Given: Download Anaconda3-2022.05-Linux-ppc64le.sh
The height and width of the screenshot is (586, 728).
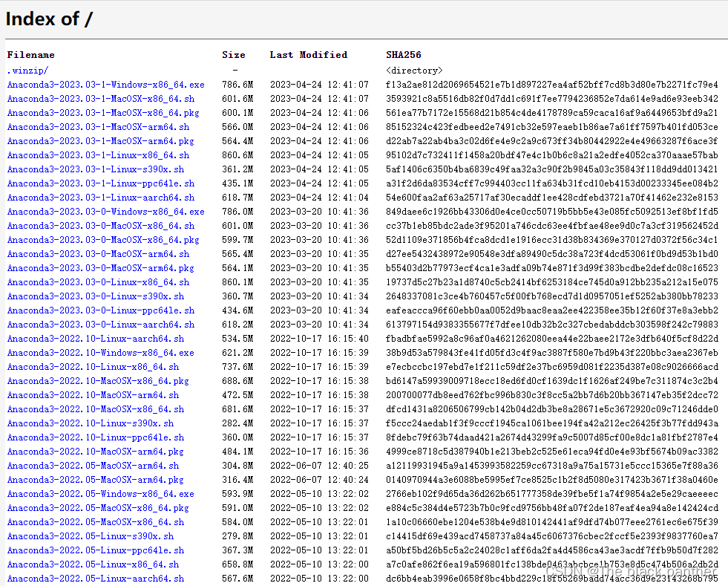Looking at the screenshot, I should pyautogui.click(x=96, y=550).
